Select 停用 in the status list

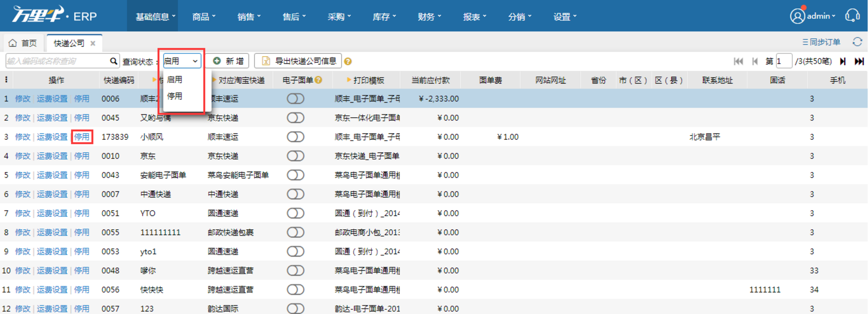coord(175,96)
